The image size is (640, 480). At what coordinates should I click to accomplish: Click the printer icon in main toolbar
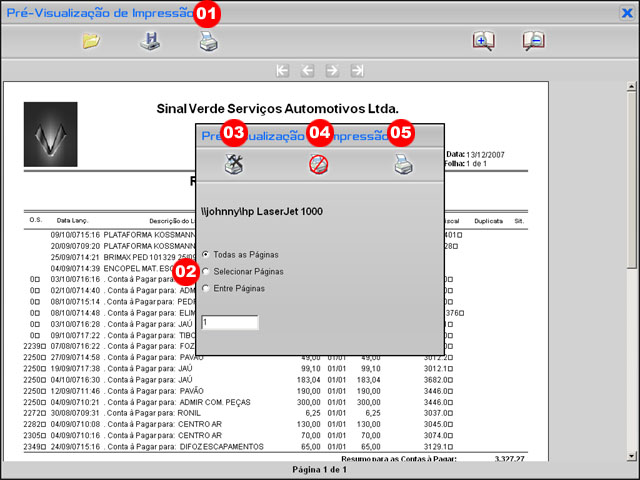click(x=207, y=42)
